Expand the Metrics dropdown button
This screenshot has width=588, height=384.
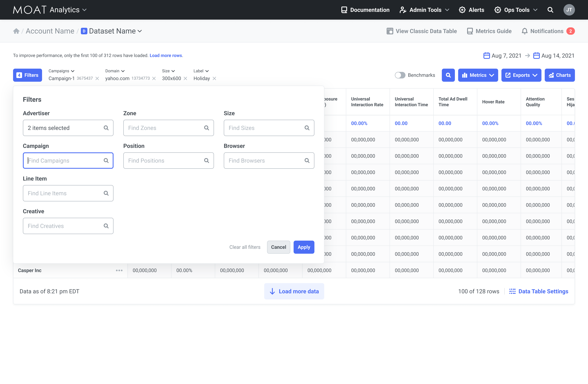coord(478,75)
